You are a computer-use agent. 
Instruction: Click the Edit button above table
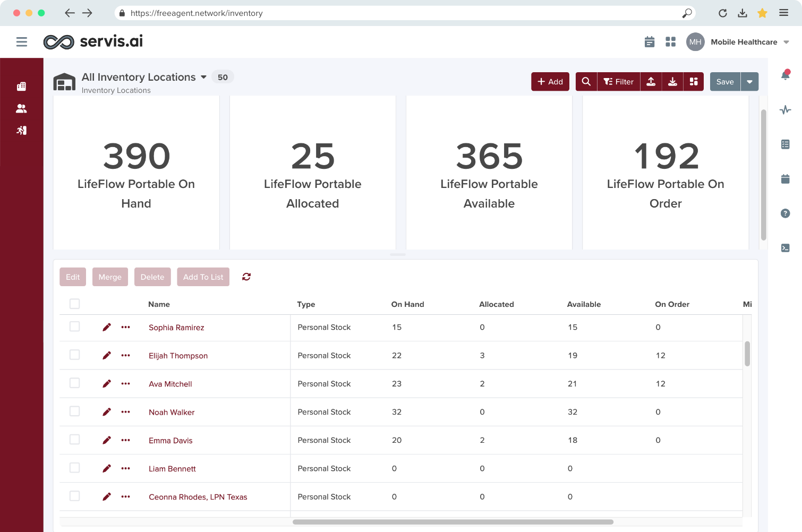pos(73,277)
